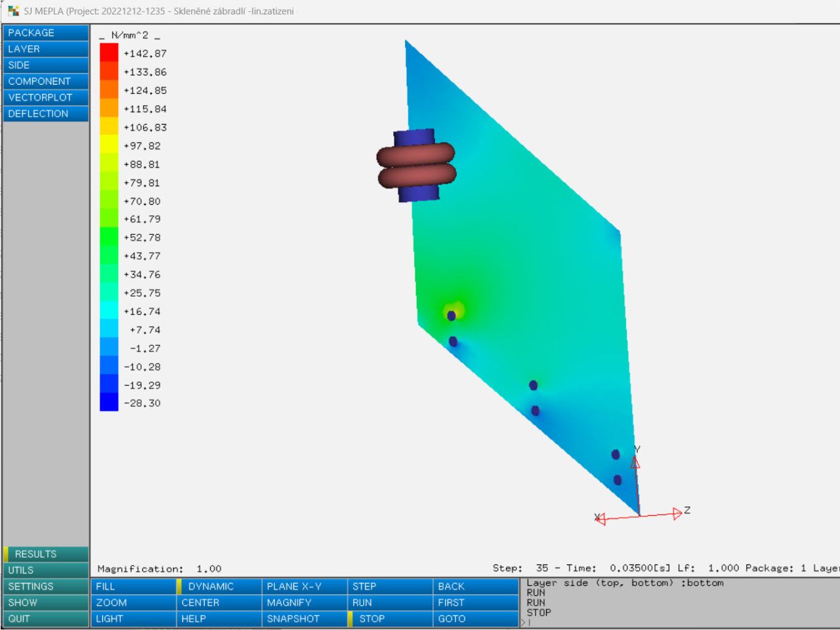The height and width of the screenshot is (630, 840).
Task: Click the 'Magnification: 1.00' status text
Action: pos(159,569)
